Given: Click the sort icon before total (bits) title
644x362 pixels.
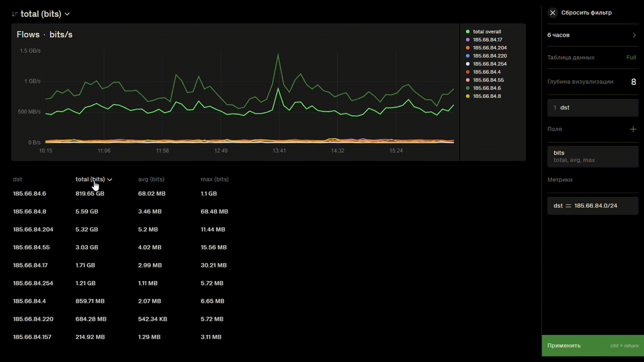Looking at the screenshot, I should coord(14,14).
